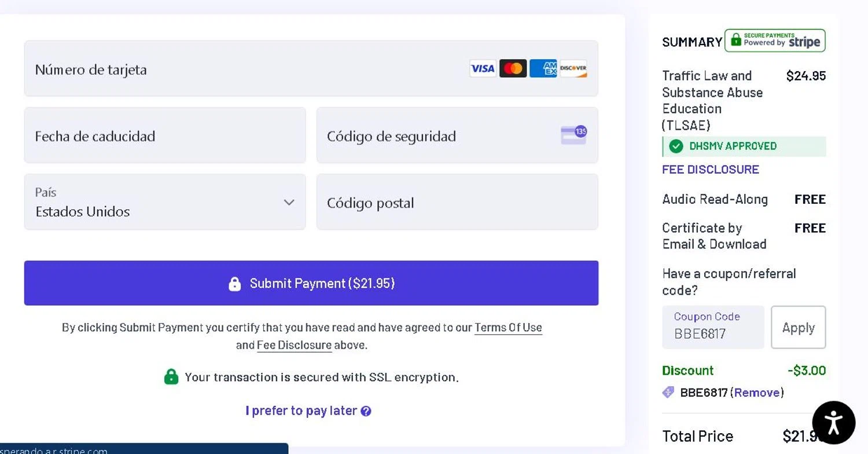Click the Mastercard logo icon
The height and width of the screenshot is (454, 868).
[x=513, y=69]
